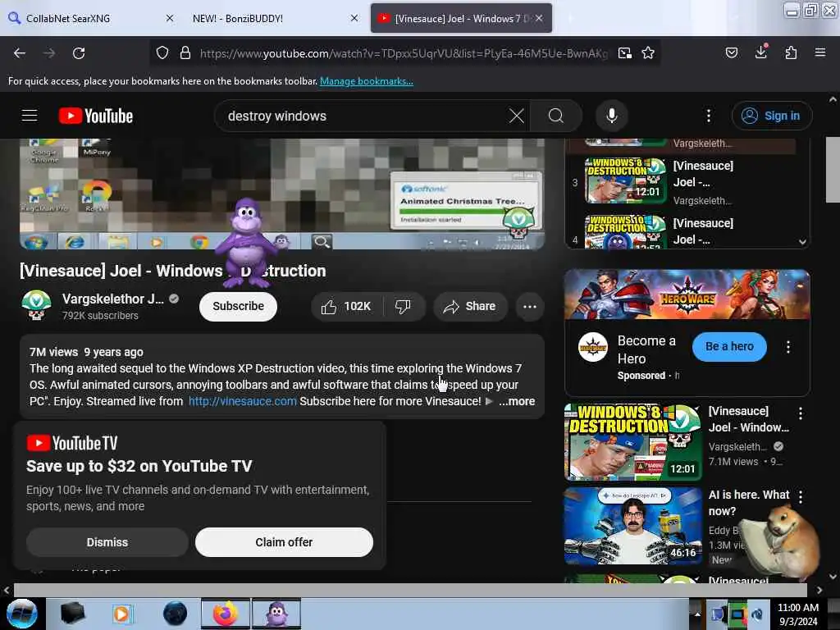Viewport: 840px width, 630px height.
Task: Click the '792K subscribers' text
Action: (100, 316)
